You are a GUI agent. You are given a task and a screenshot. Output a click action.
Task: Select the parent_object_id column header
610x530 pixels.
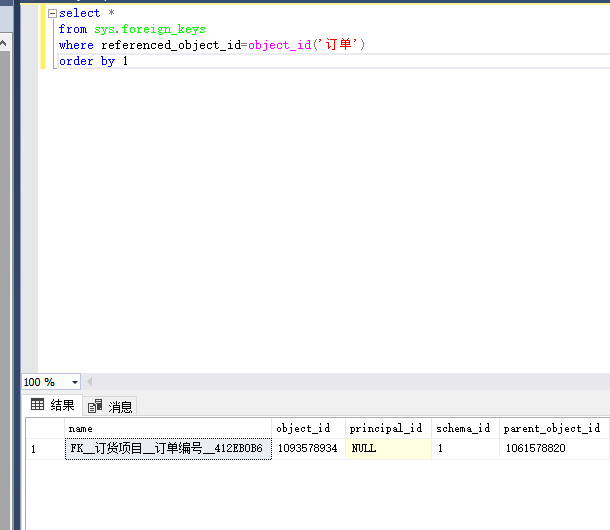tap(553, 428)
